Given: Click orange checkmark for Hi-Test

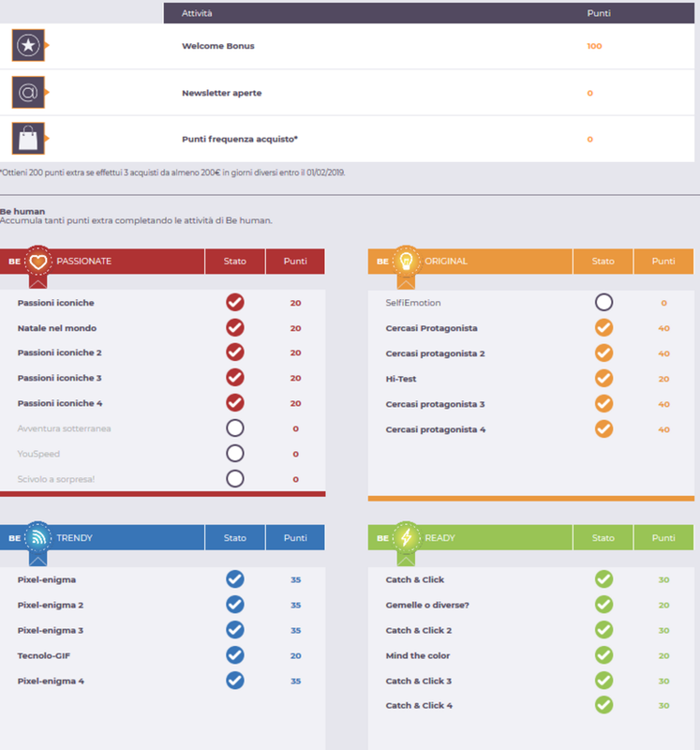Looking at the screenshot, I should point(603,379).
